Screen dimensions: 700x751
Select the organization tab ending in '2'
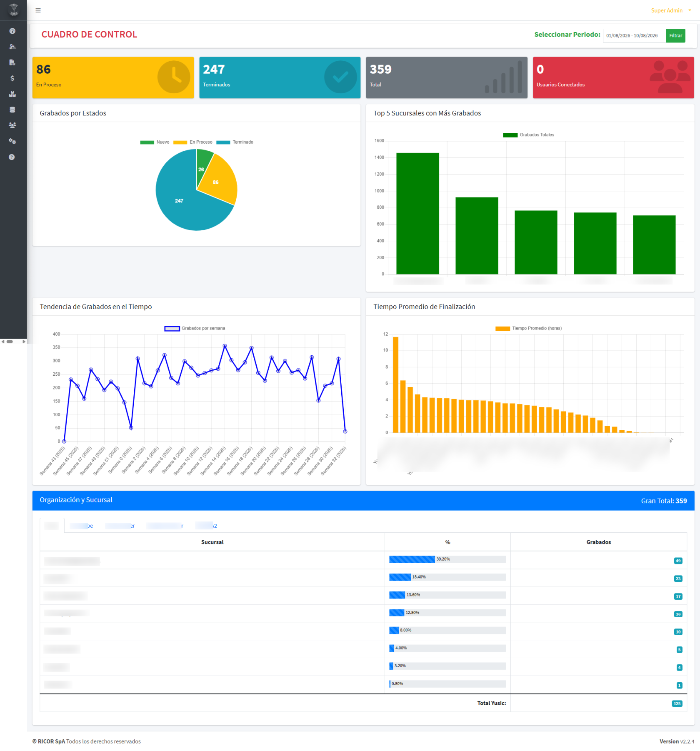pos(206,526)
